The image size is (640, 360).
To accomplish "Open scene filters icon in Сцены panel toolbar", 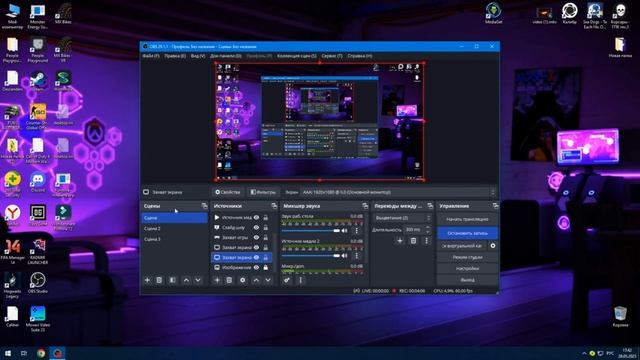I will tap(173, 280).
